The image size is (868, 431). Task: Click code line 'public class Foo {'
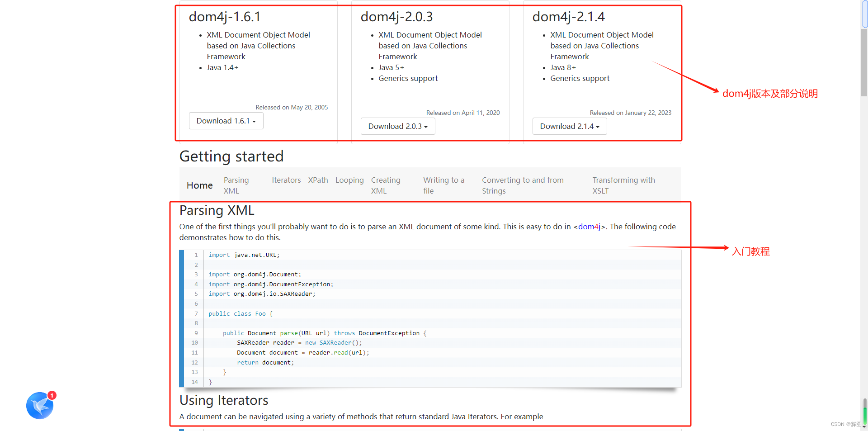pyautogui.click(x=241, y=314)
